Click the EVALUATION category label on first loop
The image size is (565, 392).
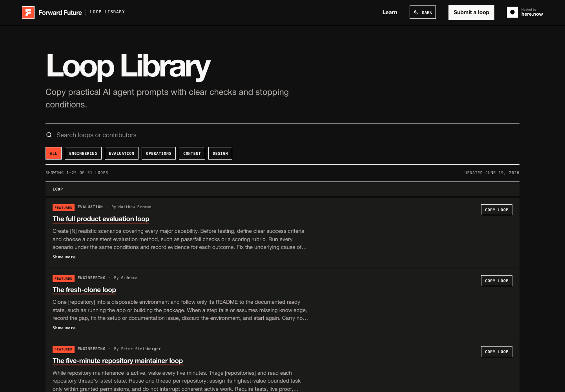90,207
